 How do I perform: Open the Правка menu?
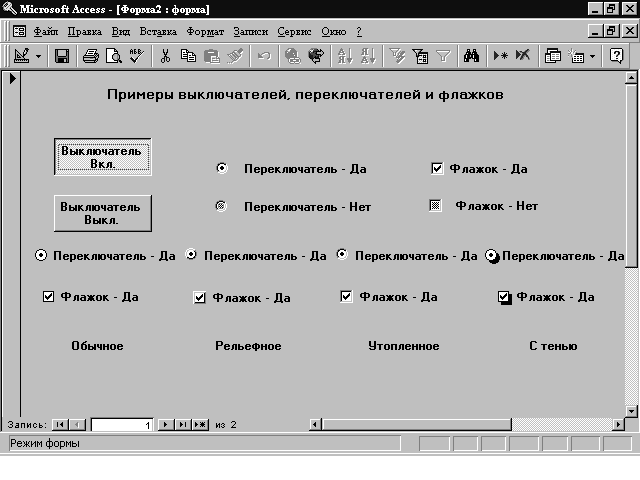click(x=84, y=31)
